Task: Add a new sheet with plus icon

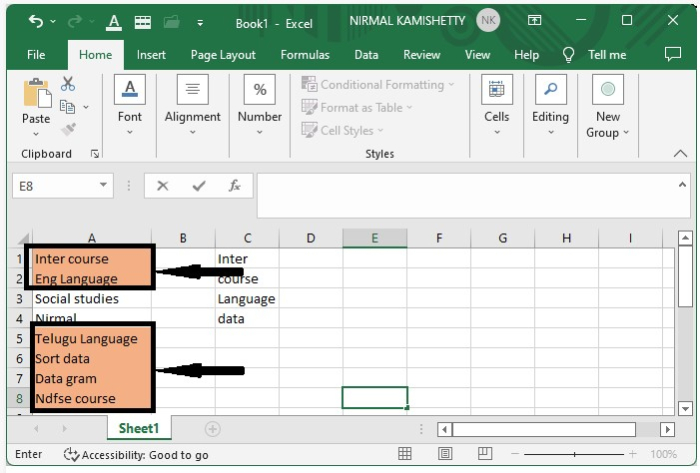Action: tap(212, 429)
